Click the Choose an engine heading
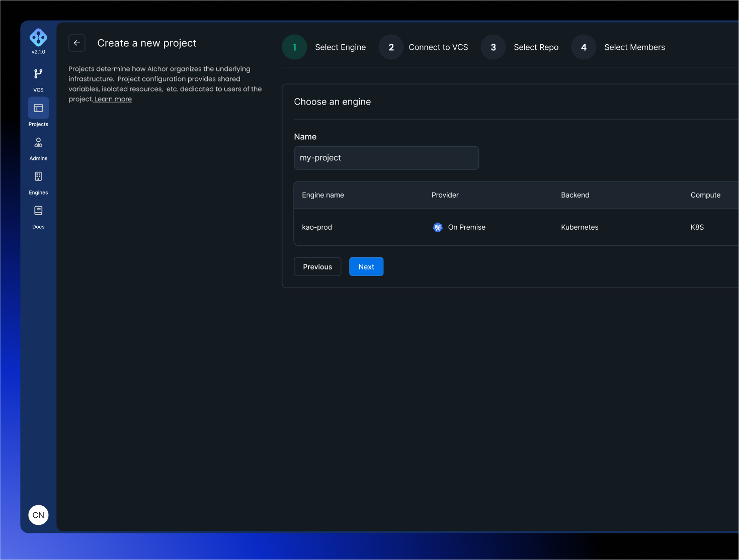Viewport: 739px width, 560px height. (333, 102)
